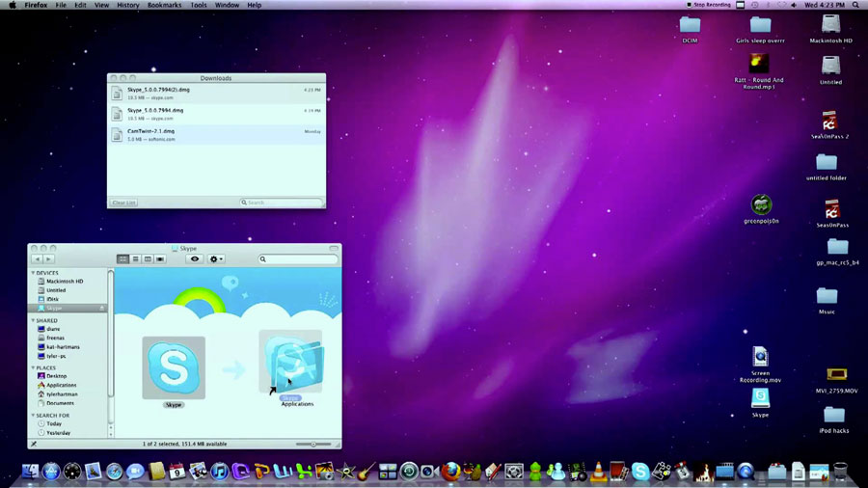Open the Finder action gear dropdown

click(216, 258)
